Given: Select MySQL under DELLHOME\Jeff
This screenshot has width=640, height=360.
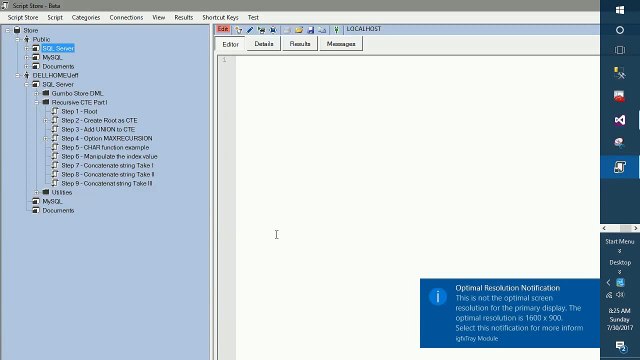Looking at the screenshot, I should 52,201.
